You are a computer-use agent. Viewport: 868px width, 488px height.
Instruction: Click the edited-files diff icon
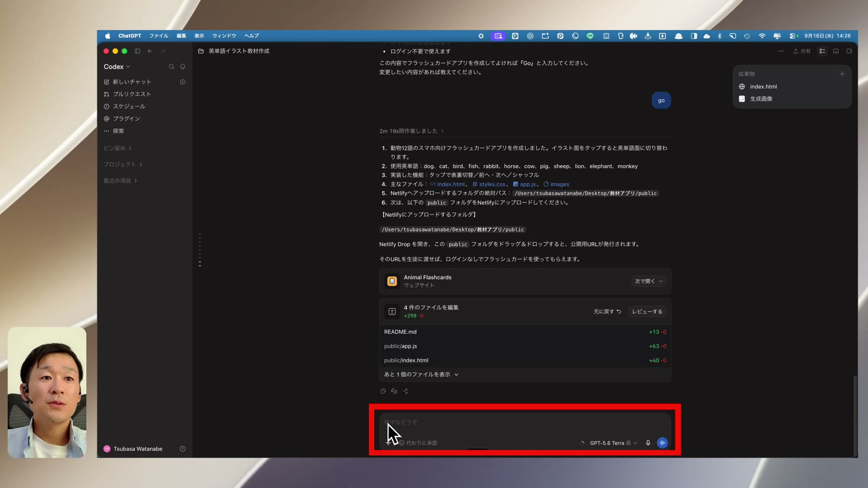392,312
